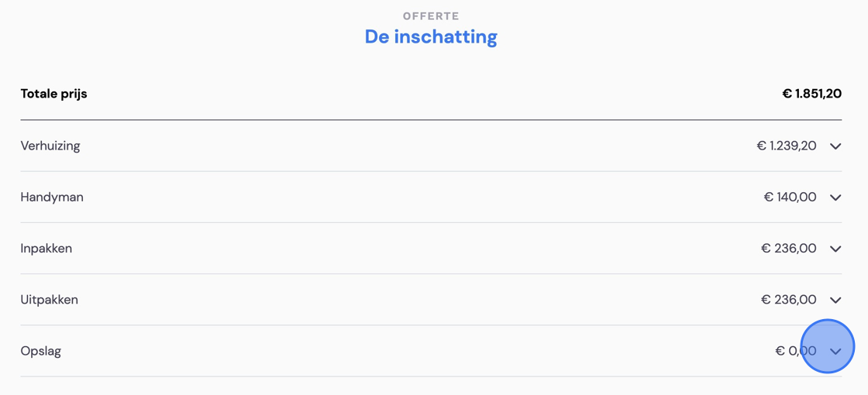This screenshot has width=868, height=395.
Task: Select the Inpakken € 236,00 amount
Action: [x=788, y=249]
